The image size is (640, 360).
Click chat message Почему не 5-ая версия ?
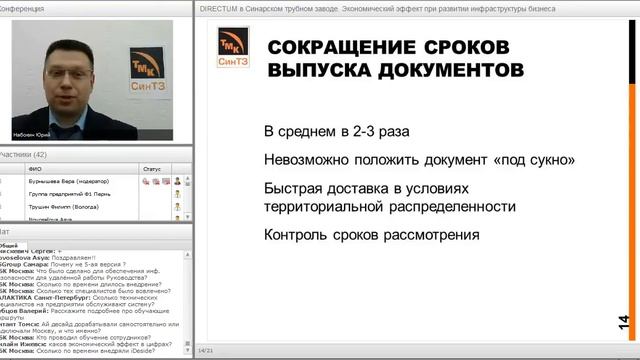coord(89,264)
